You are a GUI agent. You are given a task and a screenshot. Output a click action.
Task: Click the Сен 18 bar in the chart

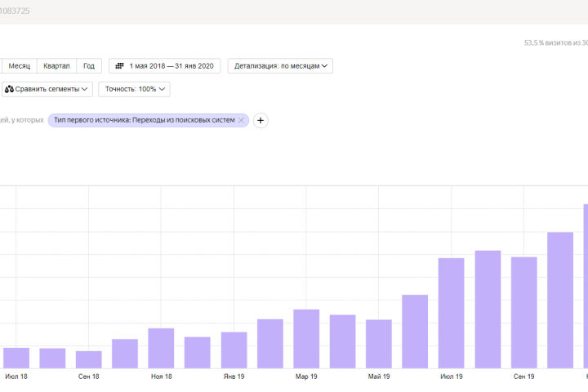[89, 359]
